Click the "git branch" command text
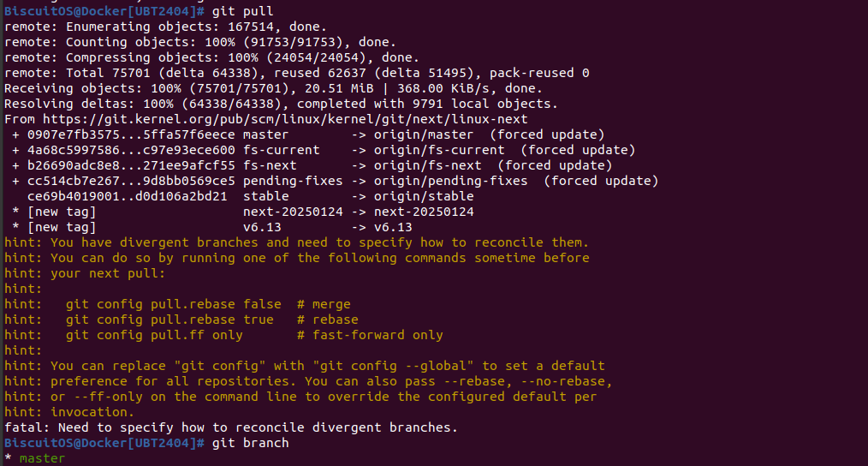Viewport: 868px width, 466px height. pyautogui.click(x=250, y=443)
